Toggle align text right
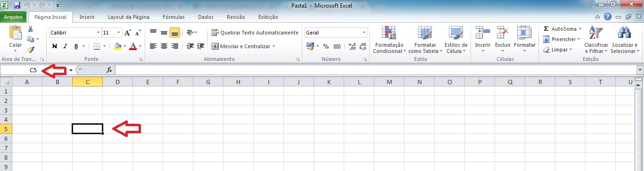This screenshot has height=171, width=644. tap(175, 46)
